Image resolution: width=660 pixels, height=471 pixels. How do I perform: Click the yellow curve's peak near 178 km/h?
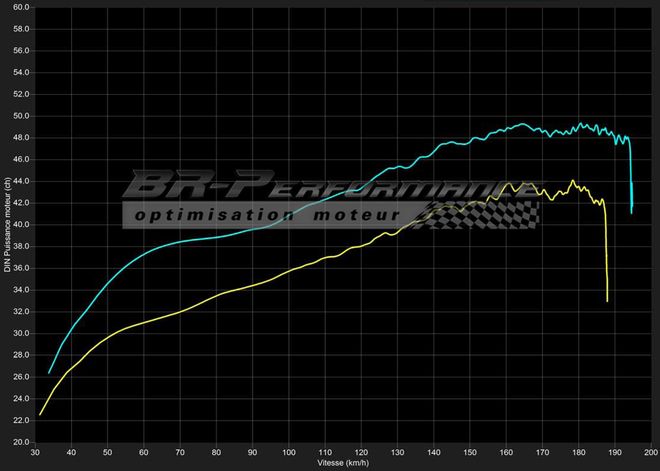pyautogui.click(x=572, y=181)
